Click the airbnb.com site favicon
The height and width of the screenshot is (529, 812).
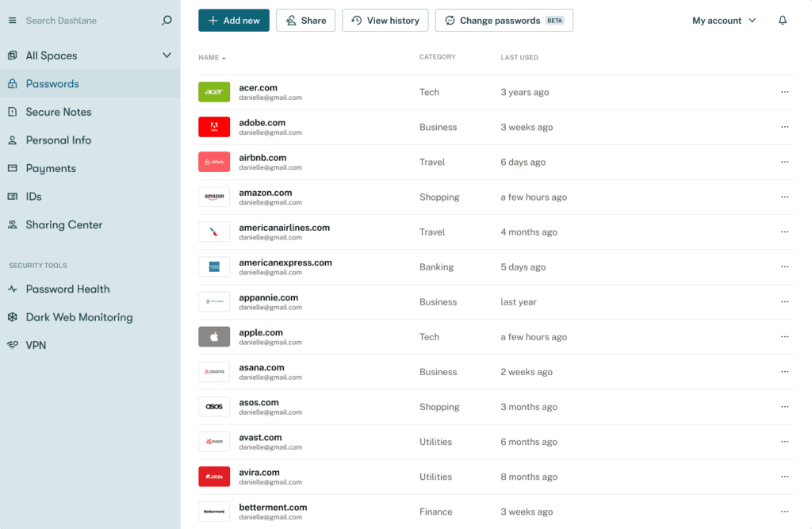click(214, 162)
